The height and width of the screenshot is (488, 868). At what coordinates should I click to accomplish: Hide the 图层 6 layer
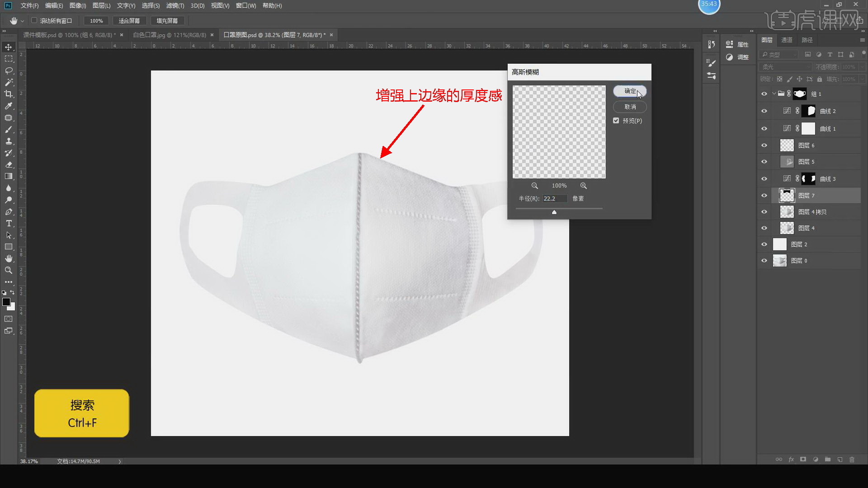pos(764,145)
